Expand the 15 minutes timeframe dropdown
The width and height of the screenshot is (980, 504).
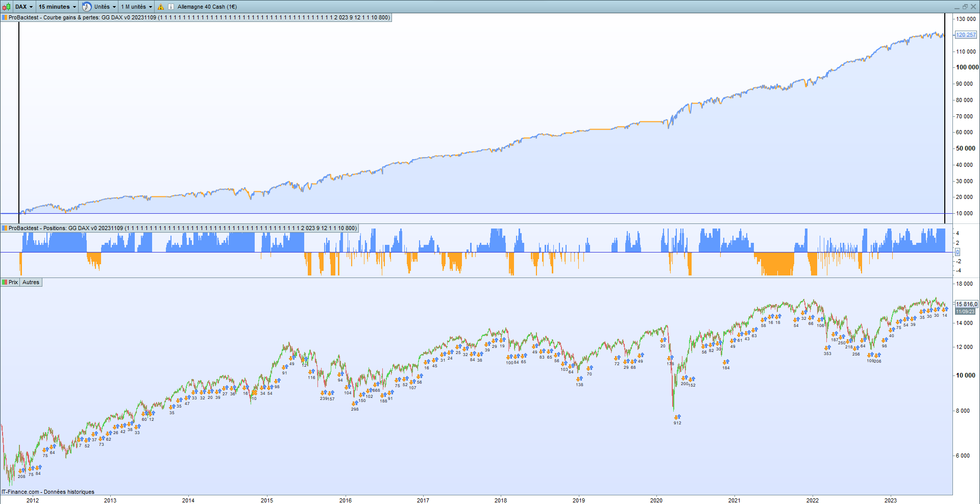tap(57, 7)
